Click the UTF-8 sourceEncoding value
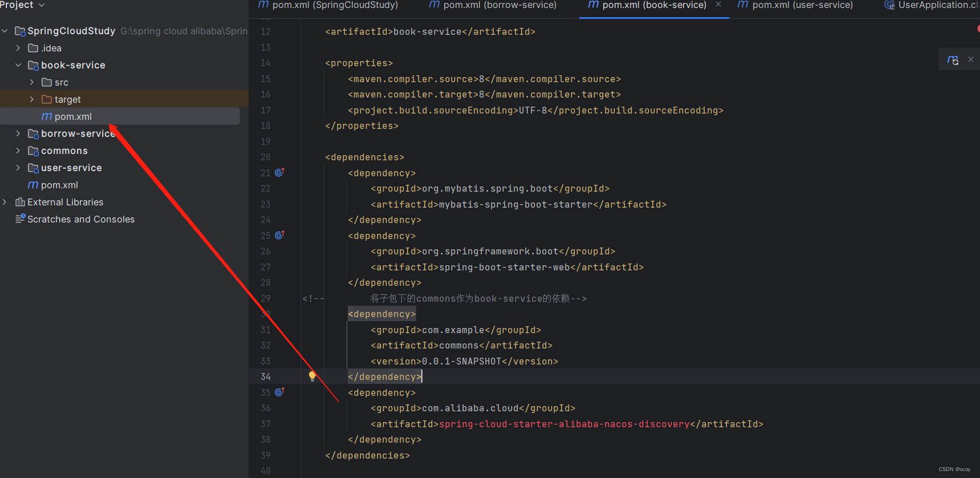 point(533,110)
